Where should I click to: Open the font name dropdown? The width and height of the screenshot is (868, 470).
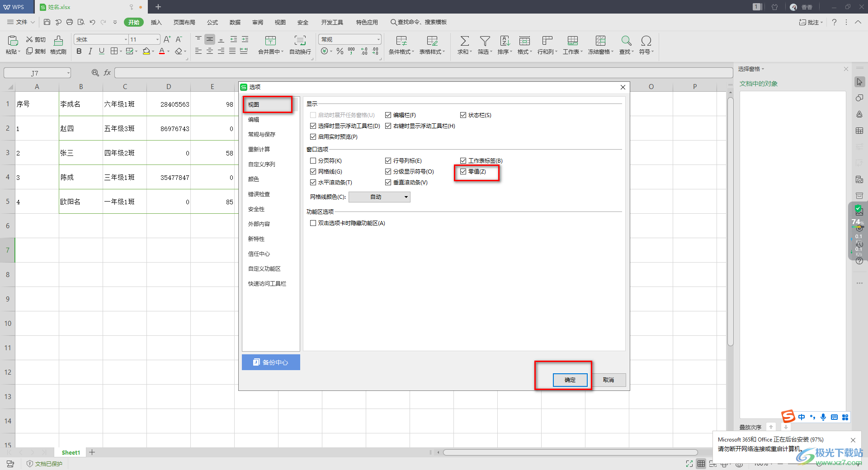[126, 40]
